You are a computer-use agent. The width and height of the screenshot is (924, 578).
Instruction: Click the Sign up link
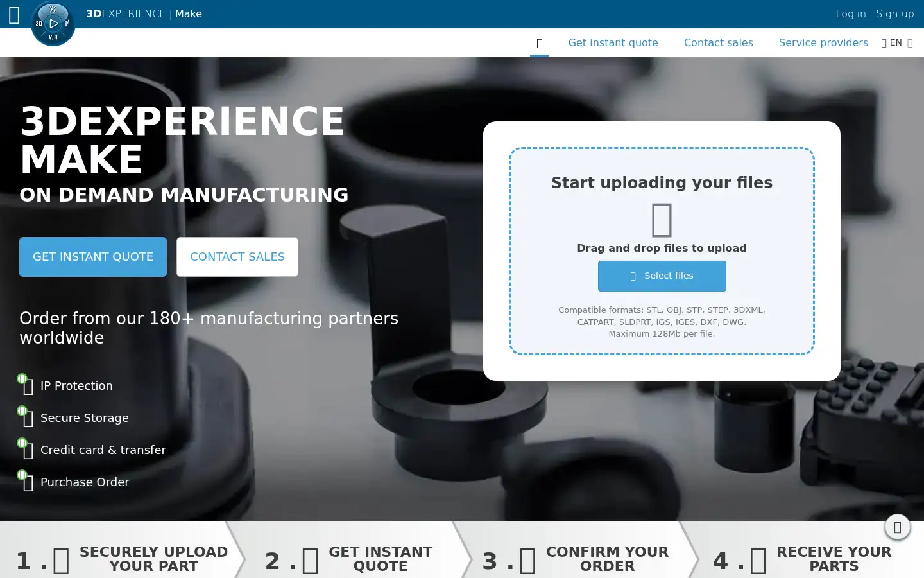pyautogui.click(x=894, y=13)
